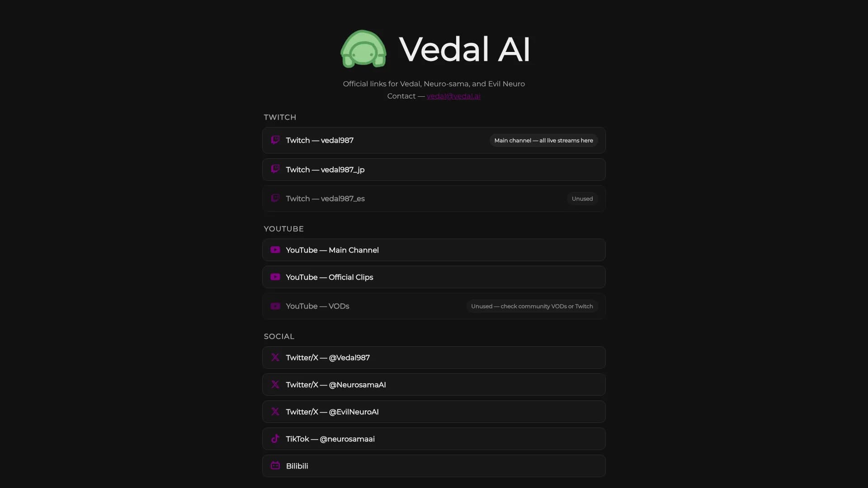Open the Bilibili link

tap(297, 466)
